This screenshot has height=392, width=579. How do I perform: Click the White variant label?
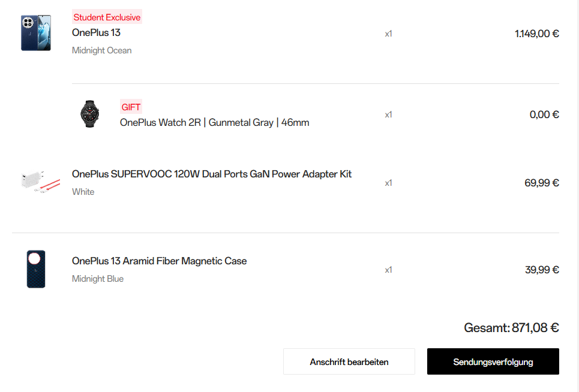click(83, 192)
